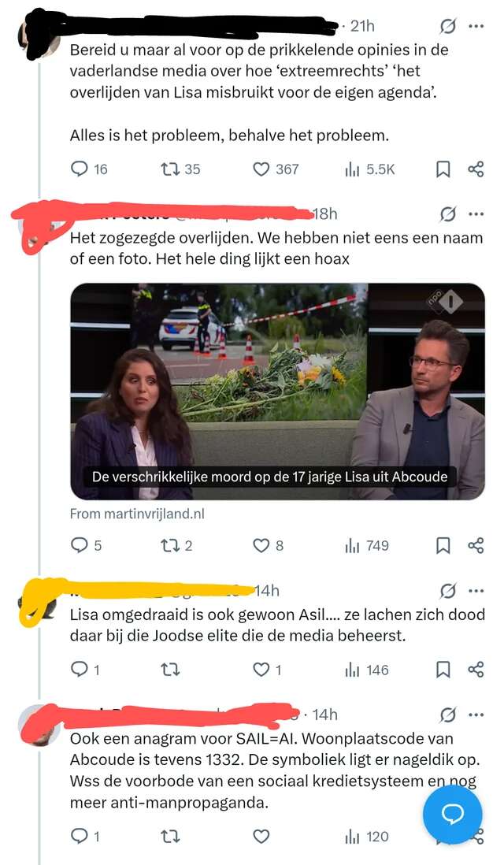
Task: Open more options on the 18h reply
Action: click(x=476, y=214)
